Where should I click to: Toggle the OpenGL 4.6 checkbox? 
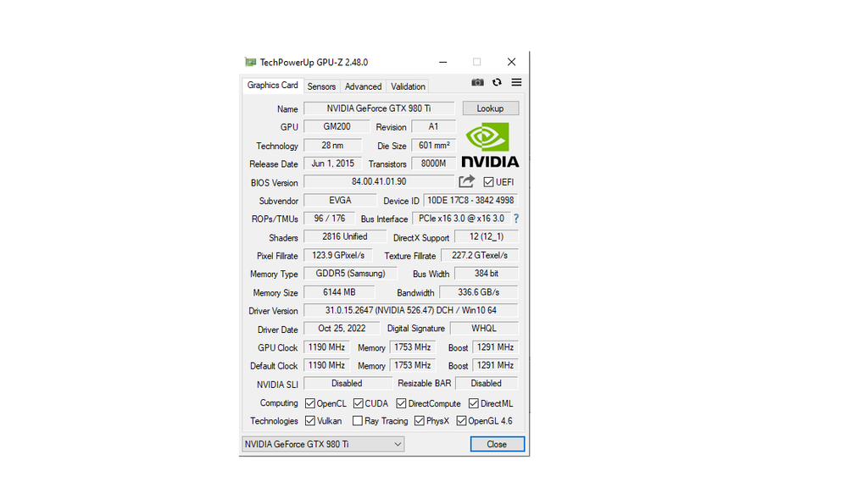[461, 421]
